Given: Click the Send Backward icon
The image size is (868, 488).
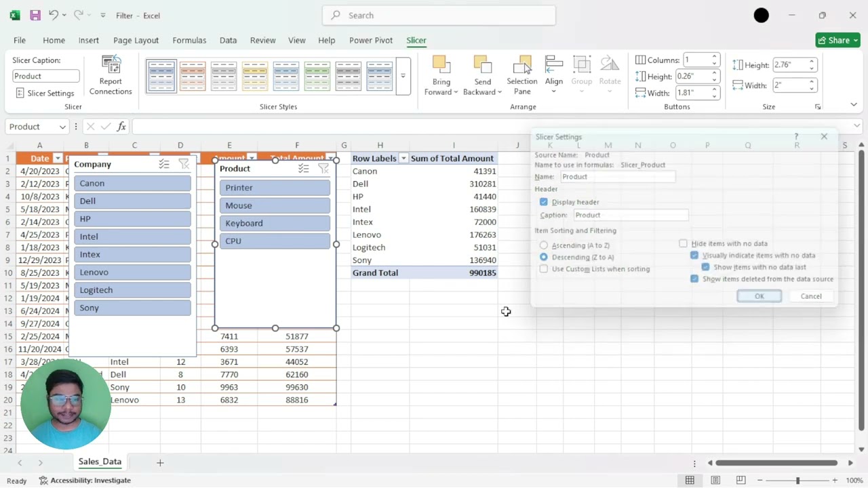Looking at the screenshot, I should coord(483,65).
